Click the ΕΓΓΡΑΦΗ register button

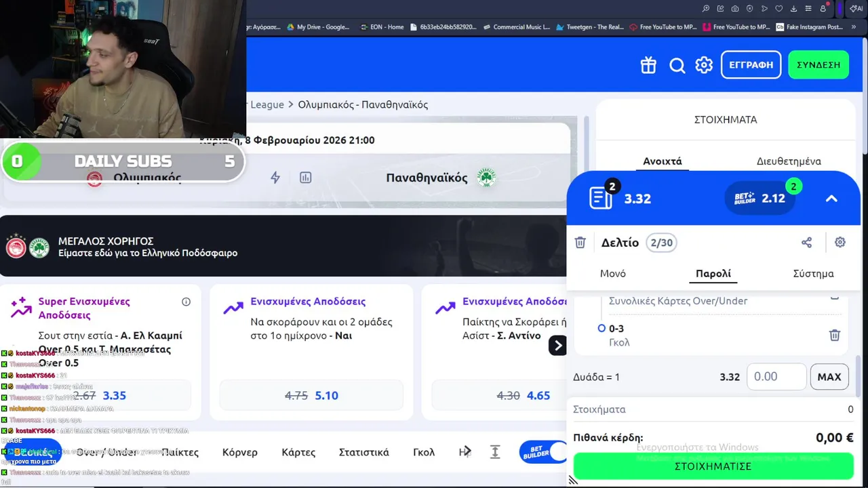(751, 65)
